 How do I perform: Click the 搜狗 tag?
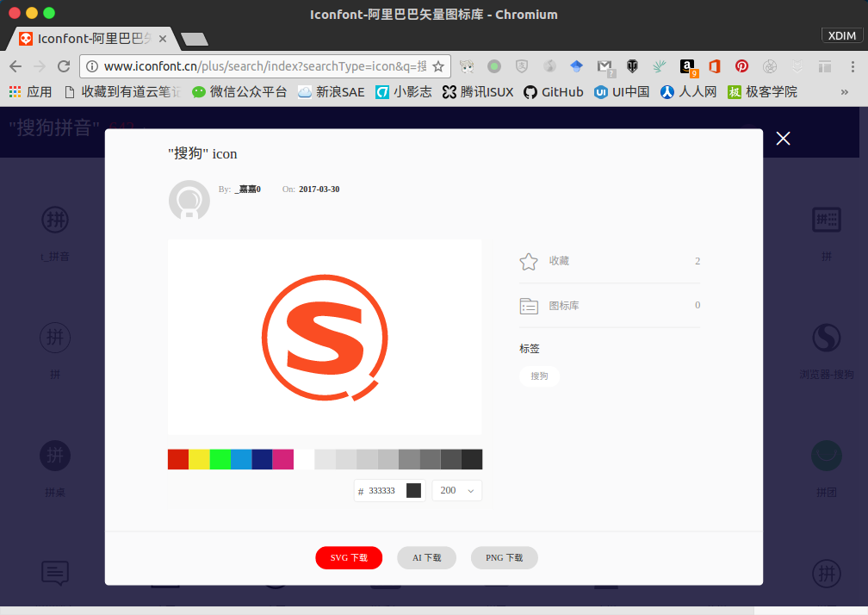coord(539,376)
